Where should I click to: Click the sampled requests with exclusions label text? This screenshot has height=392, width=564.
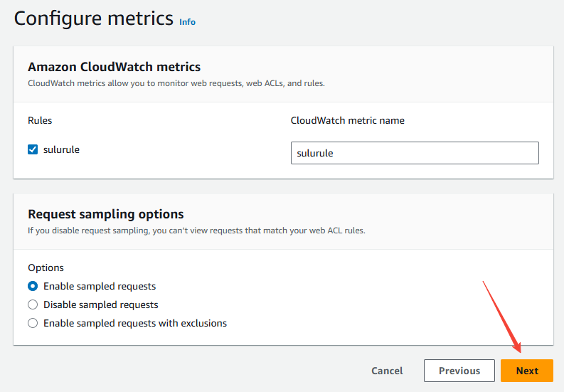coord(134,323)
